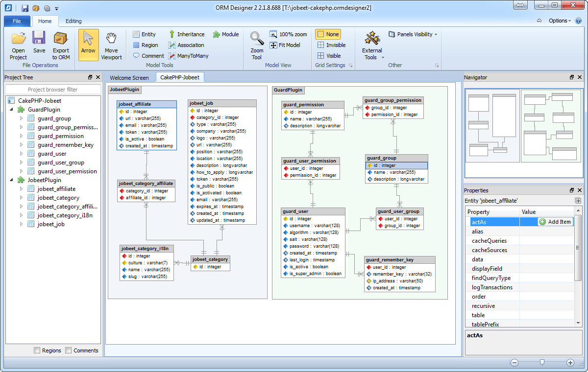This screenshot has width=588, height=372.
Task: Select the ManyToMany tool
Action: pyautogui.click(x=188, y=56)
